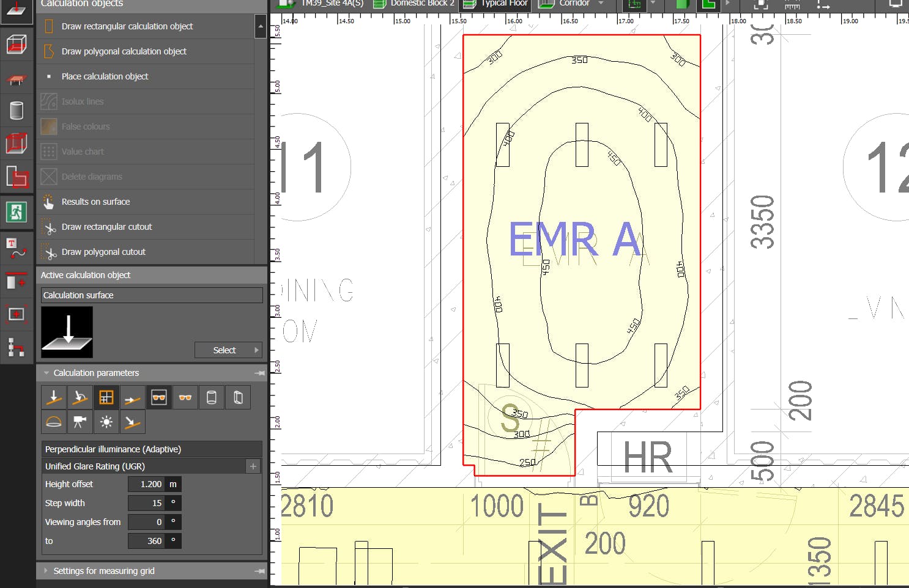This screenshot has height=588, width=909.
Task: Choose the cylinder column tool in sidebar
Action: coord(17,111)
